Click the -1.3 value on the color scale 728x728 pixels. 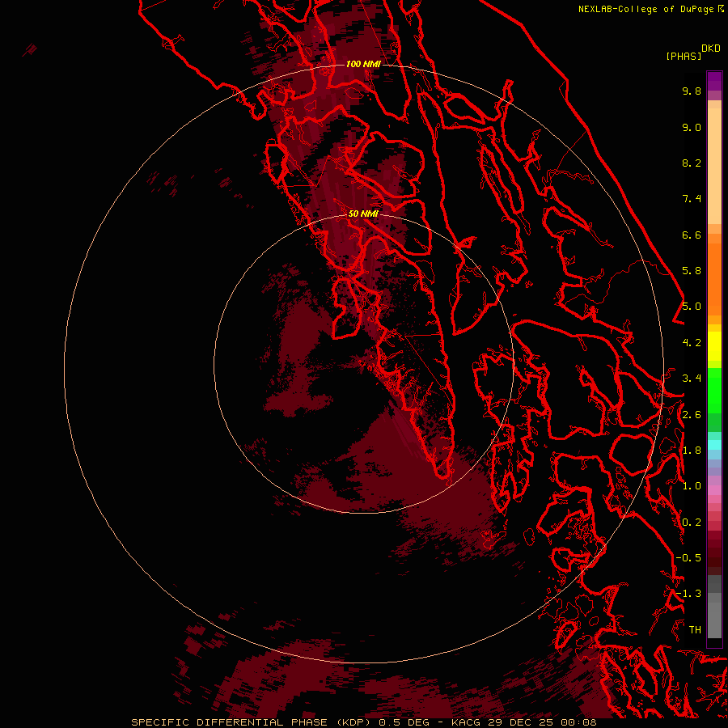click(x=688, y=594)
